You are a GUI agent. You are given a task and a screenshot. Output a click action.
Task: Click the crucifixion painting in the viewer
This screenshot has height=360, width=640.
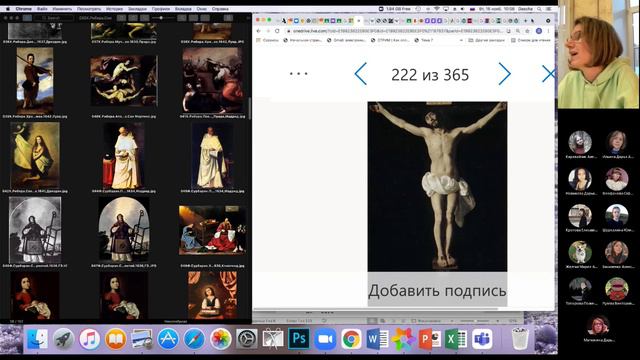tap(437, 187)
